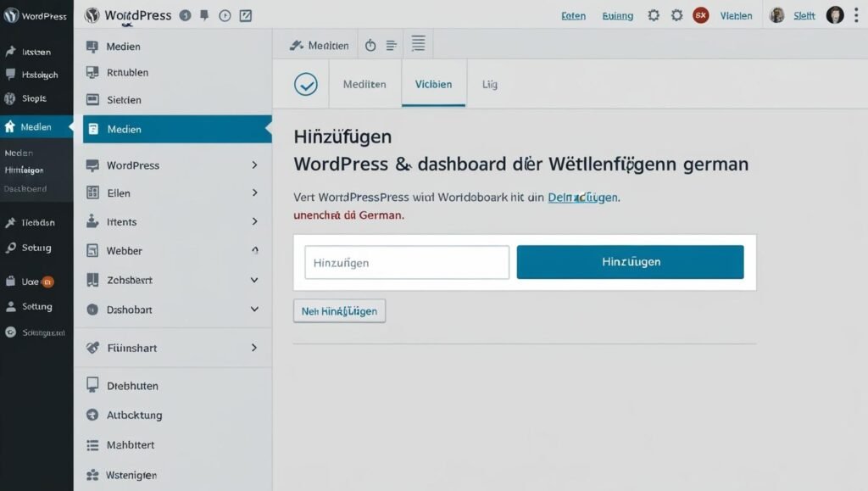Click the Drebhuten monitor icon
This screenshot has height=491, width=868.
point(92,385)
